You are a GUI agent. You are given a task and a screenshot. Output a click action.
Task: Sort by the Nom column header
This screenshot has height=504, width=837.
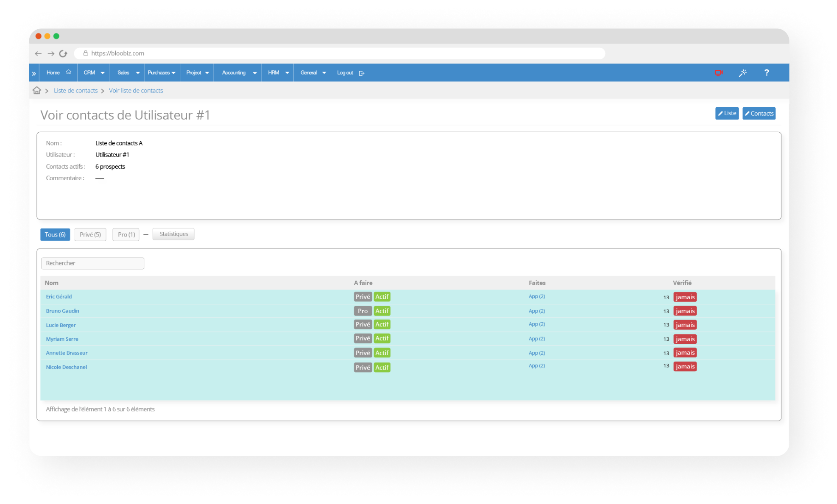point(52,283)
